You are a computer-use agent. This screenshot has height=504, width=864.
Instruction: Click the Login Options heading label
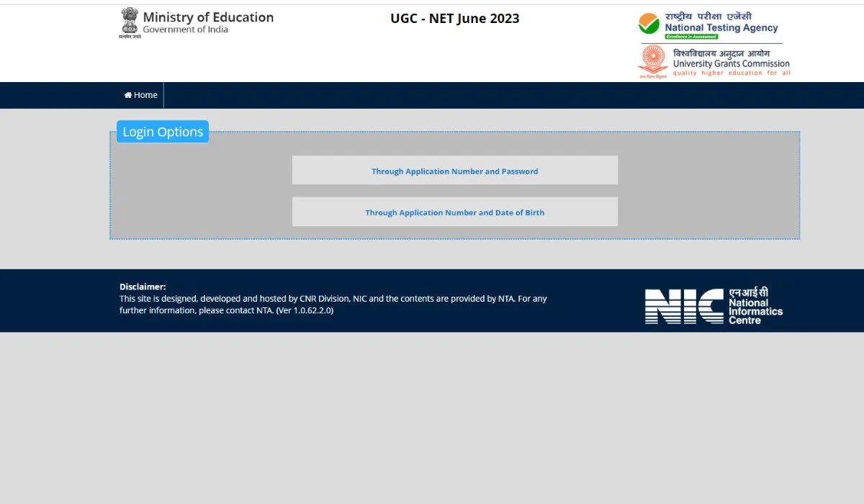[x=163, y=132]
